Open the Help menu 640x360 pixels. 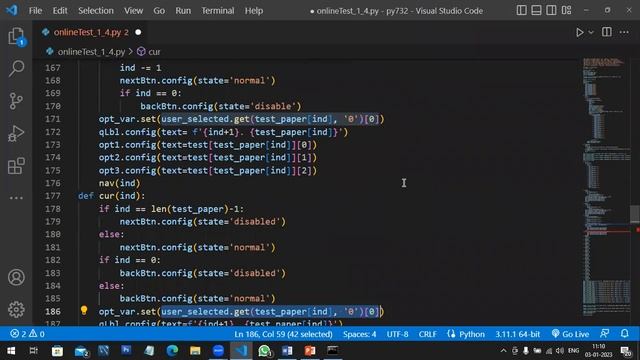254,11
